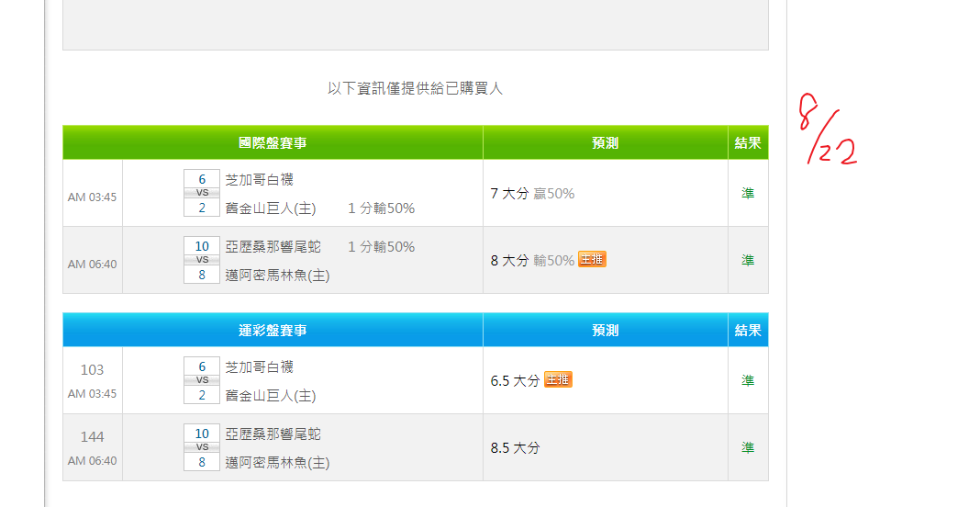Viewport: 980px width, 507px height.
Task: Click the VS icon in 國際盤 White Sox row
Action: [x=202, y=193]
